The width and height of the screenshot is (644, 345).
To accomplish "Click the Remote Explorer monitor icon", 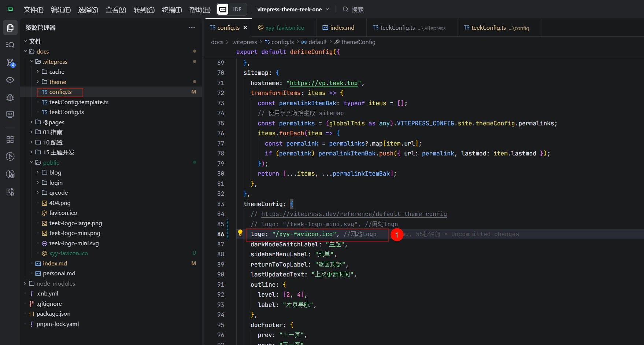I will tap(10, 115).
